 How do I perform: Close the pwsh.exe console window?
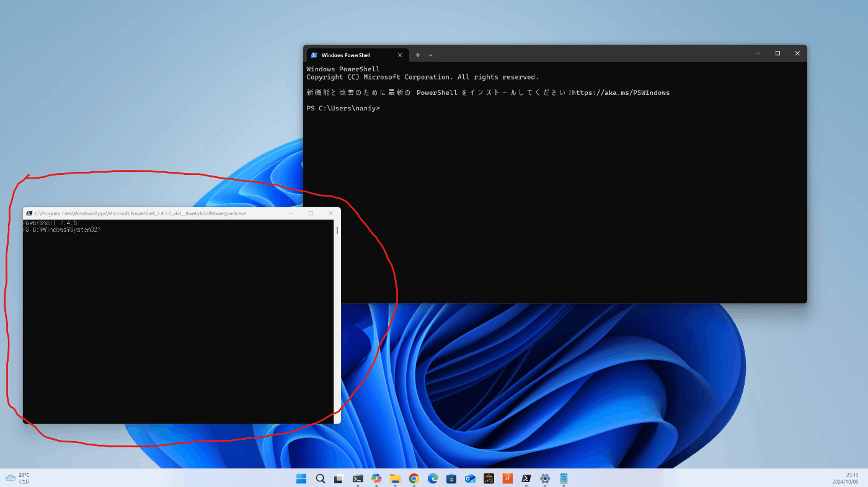point(330,213)
